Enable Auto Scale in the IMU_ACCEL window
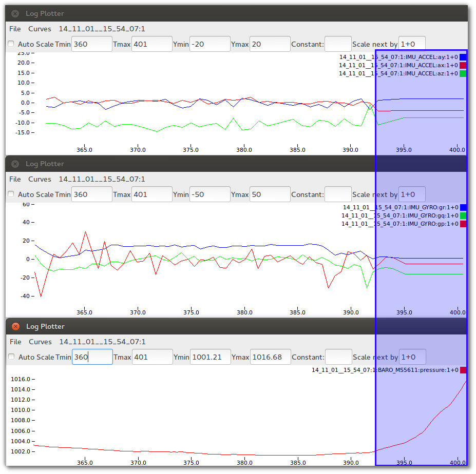Screen dimensions: 476x474 tap(11, 44)
